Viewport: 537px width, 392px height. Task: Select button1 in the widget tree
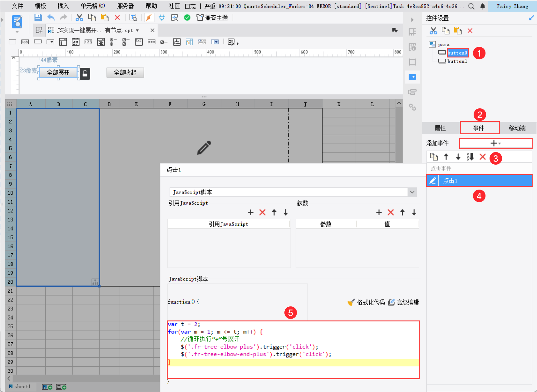pyautogui.click(x=457, y=61)
